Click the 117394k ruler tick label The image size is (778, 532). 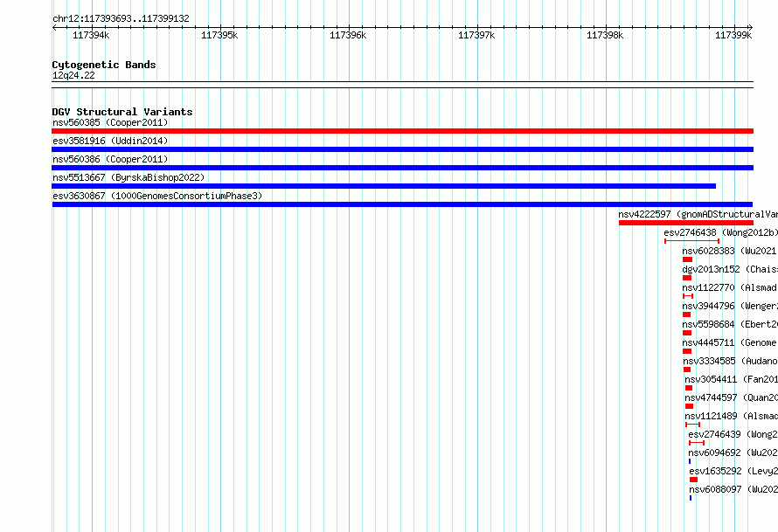click(x=91, y=35)
